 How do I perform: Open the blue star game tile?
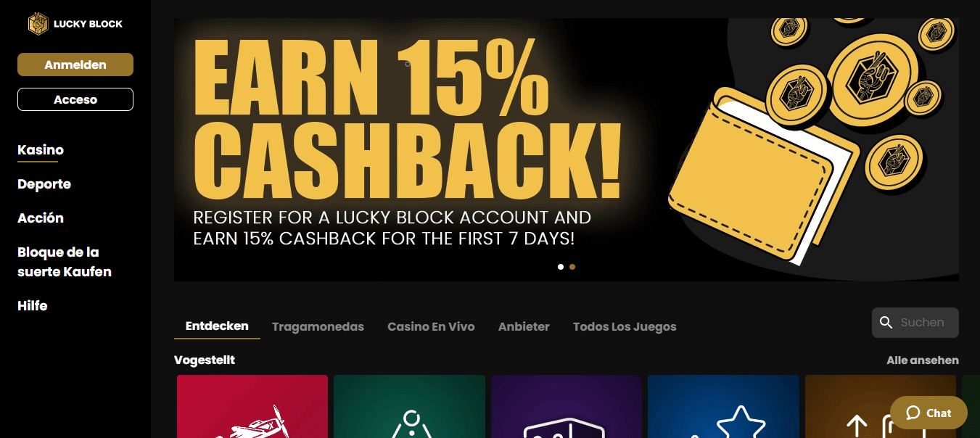pos(723,406)
